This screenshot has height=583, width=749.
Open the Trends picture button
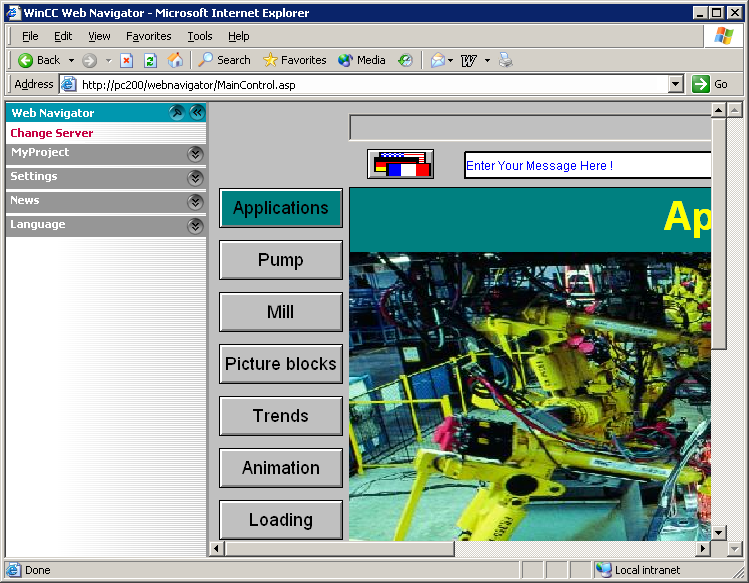pyautogui.click(x=281, y=416)
